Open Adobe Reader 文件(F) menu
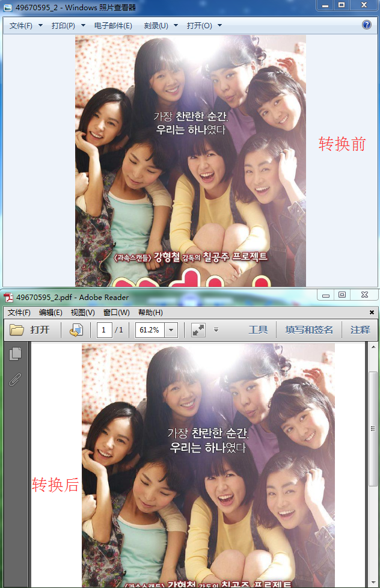The image size is (380, 588). click(x=19, y=313)
